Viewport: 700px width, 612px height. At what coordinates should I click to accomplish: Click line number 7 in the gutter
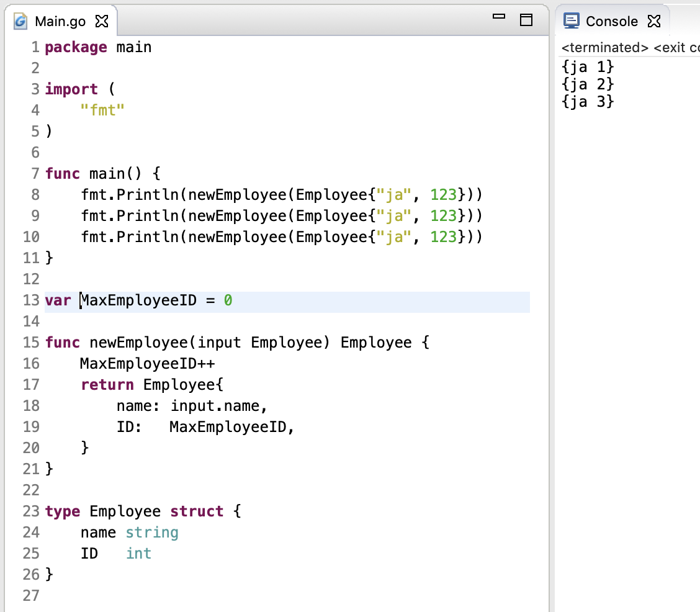coord(35,173)
